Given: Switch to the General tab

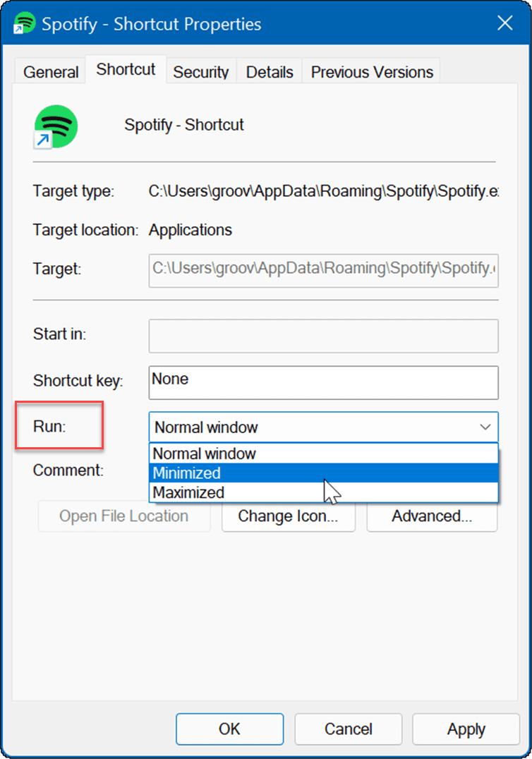Looking at the screenshot, I should (49, 71).
